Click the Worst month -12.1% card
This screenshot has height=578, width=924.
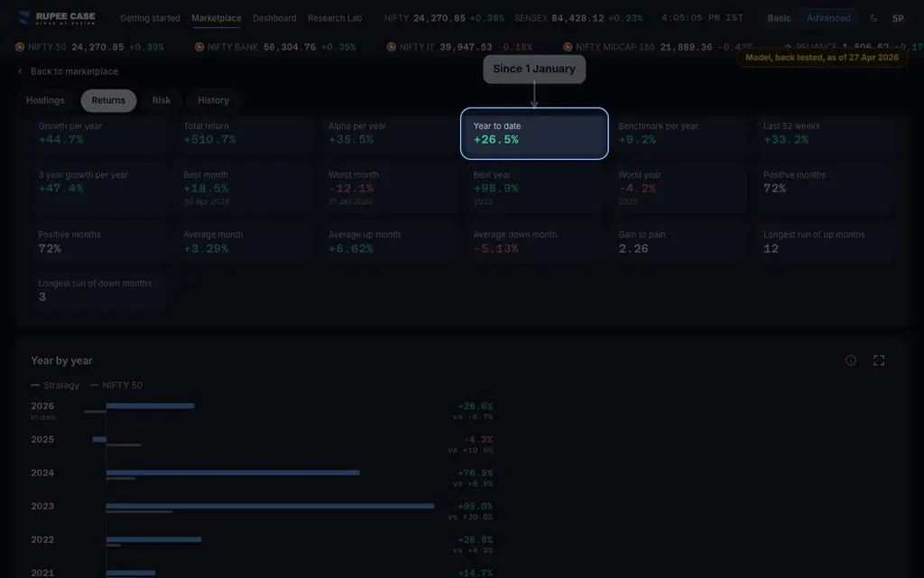pyautogui.click(x=389, y=189)
